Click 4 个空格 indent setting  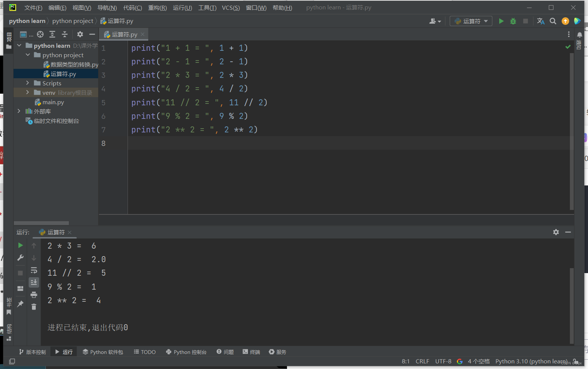point(479,361)
